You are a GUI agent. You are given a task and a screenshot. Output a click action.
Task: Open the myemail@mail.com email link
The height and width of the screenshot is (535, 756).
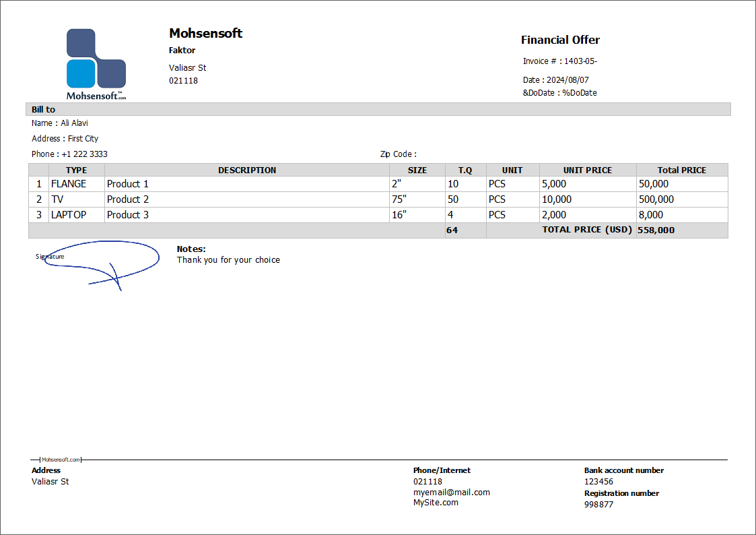tap(452, 492)
